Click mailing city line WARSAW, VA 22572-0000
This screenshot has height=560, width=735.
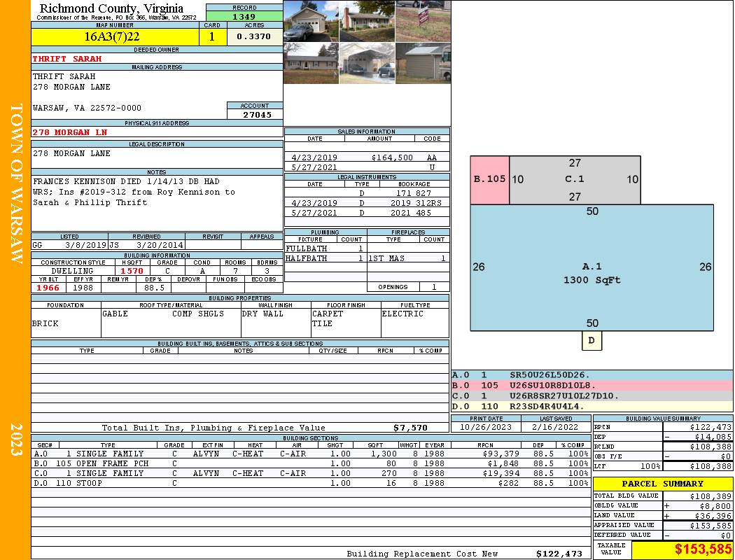coord(87,108)
